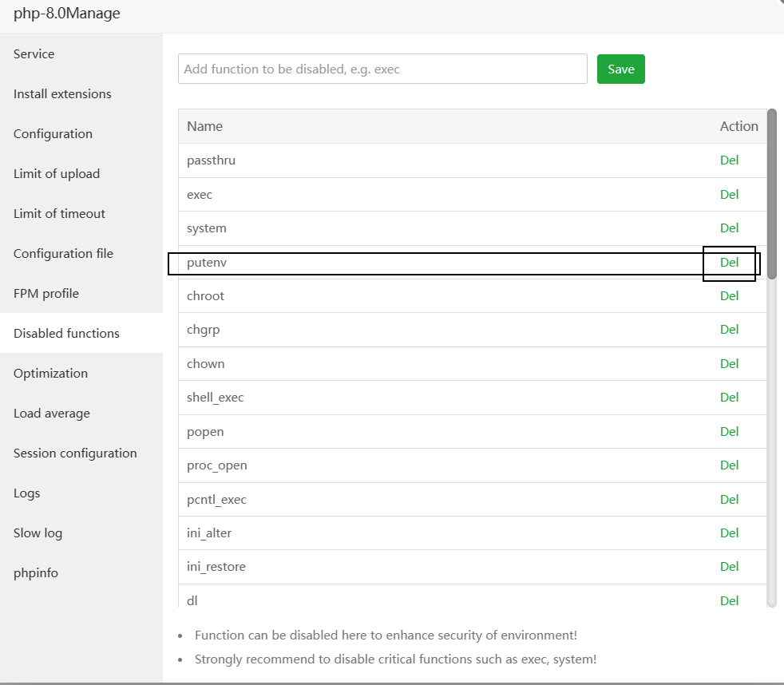This screenshot has width=784, height=685.
Task: Delete the putenv function entry
Action: pyautogui.click(x=729, y=263)
